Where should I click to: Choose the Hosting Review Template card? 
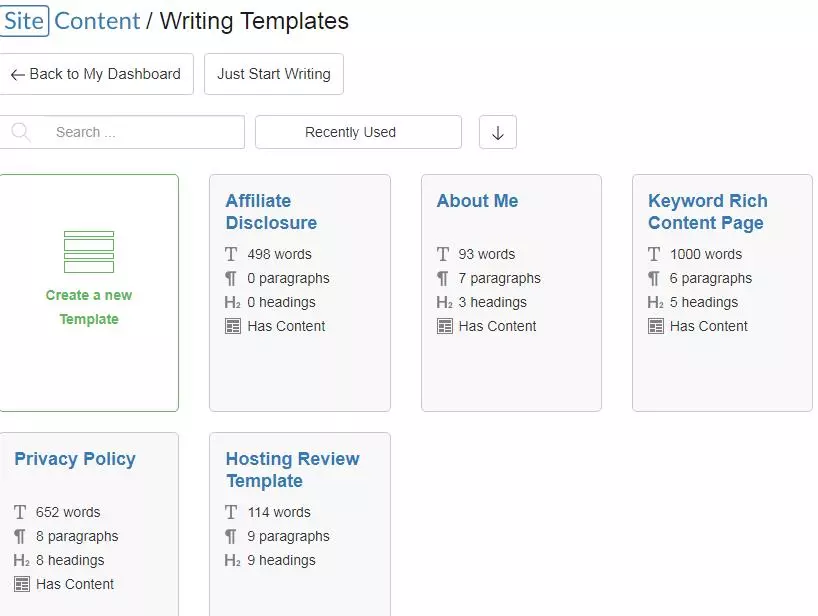coord(300,524)
